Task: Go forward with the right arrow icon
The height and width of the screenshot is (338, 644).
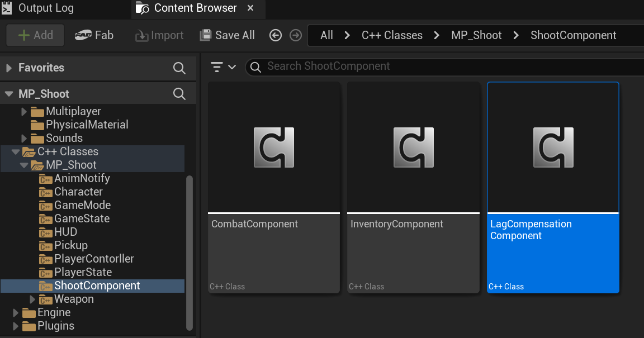Action: click(x=295, y=35)
